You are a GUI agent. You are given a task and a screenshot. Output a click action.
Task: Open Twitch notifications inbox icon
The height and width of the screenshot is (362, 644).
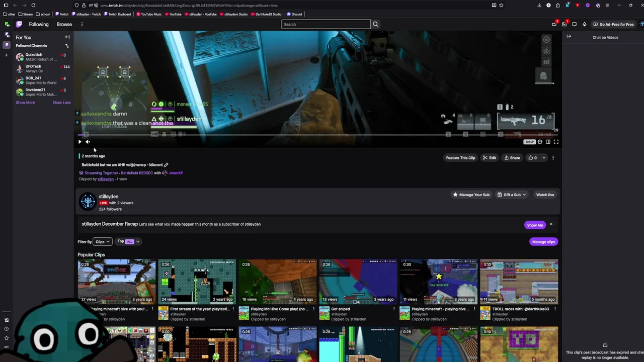(x=564, y=24)
